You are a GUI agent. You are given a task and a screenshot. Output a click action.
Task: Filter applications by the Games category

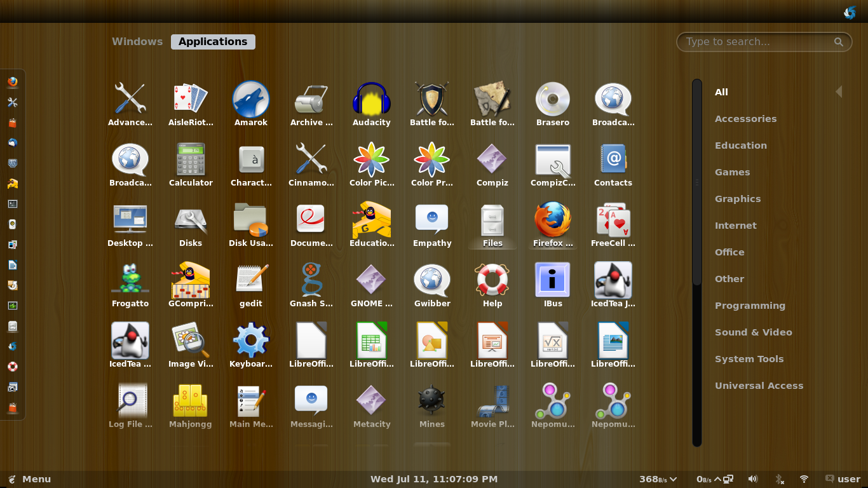click(x=732, y=172)
